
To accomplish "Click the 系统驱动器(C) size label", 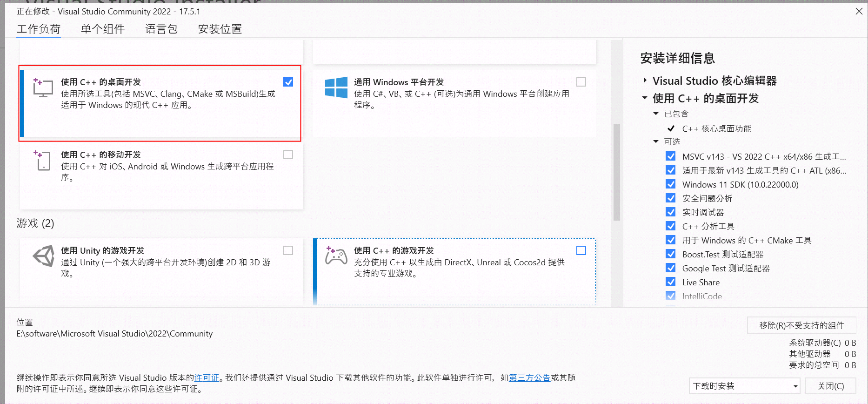I will pyautogui.click(x=815, y=343).
